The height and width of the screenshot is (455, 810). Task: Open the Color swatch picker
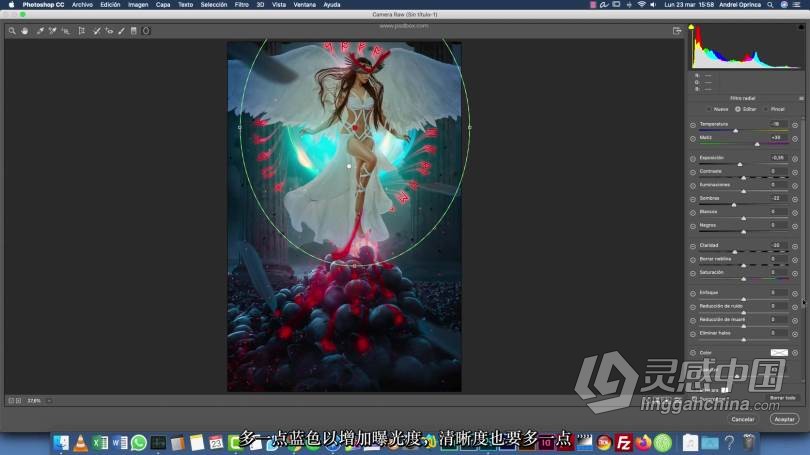tap(779, 353)
